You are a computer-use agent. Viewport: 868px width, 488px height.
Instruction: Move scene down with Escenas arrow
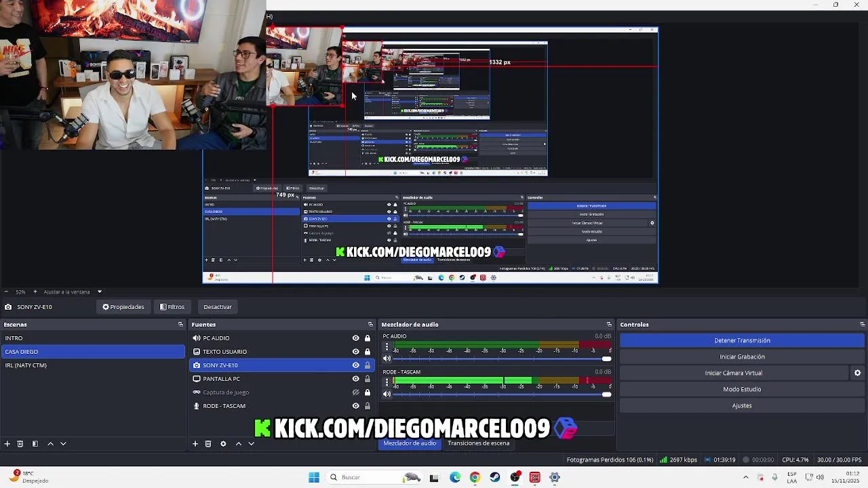pos(63,443)
